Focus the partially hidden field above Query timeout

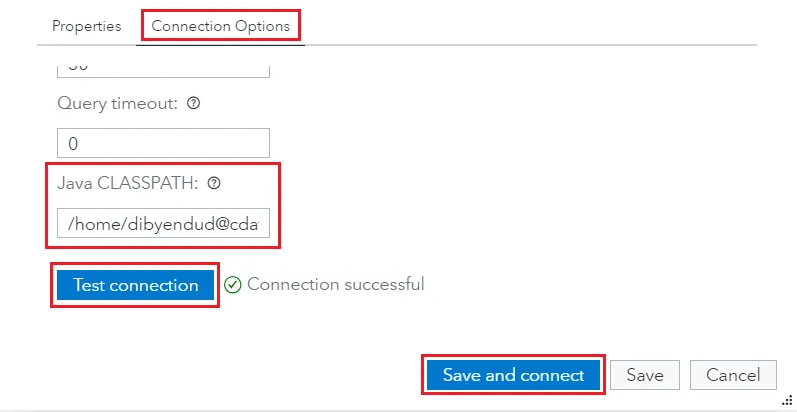(x=163, y=68)
